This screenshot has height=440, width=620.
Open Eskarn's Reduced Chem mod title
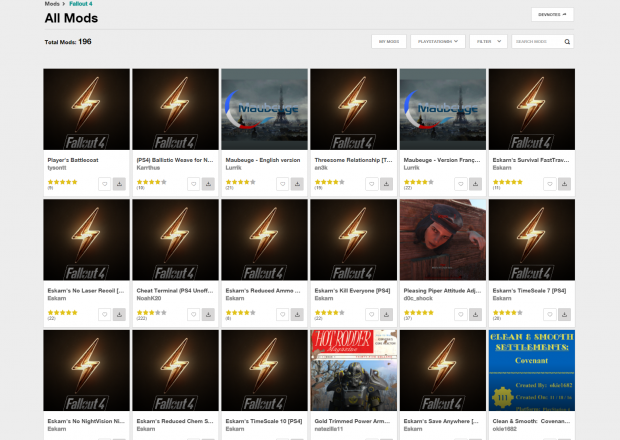(175, 421)
